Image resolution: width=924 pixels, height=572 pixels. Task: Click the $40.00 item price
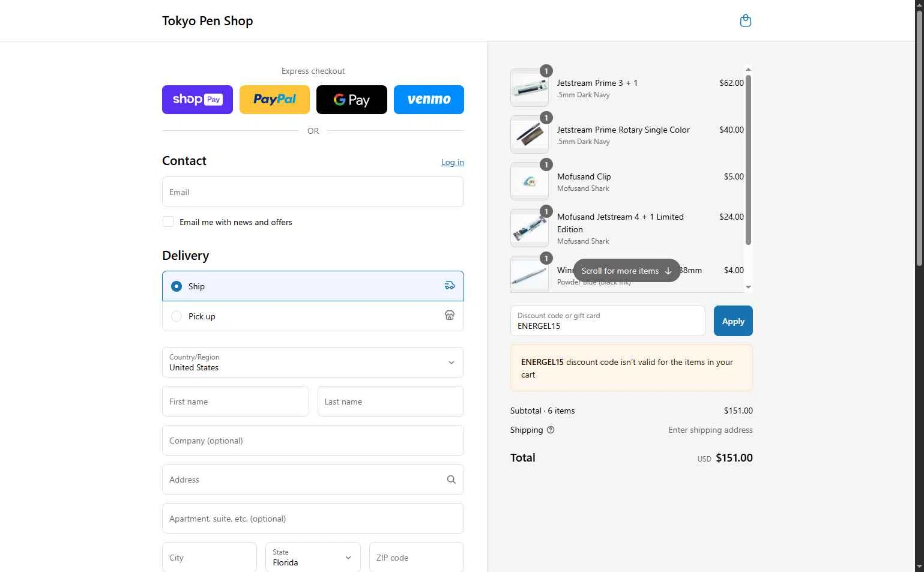tap(731, 130)
